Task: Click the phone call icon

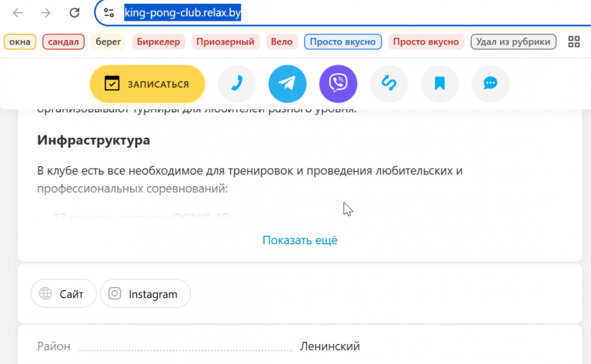Action: point(237,84)
